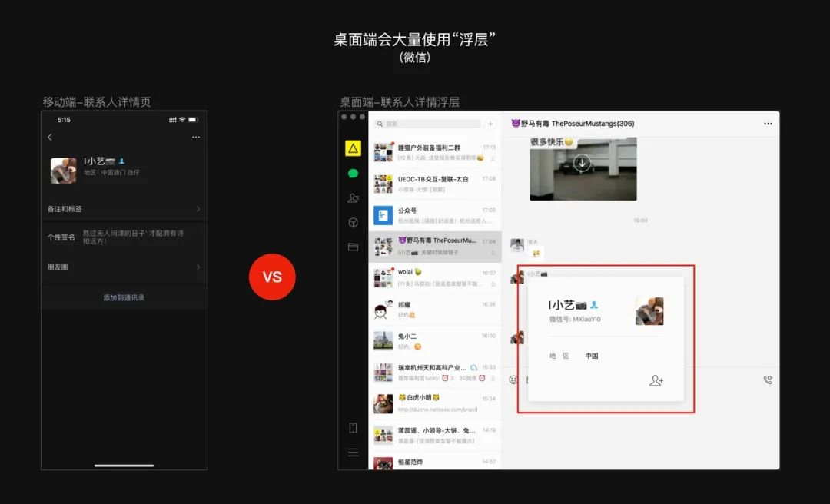This screenshot has width=830, height=504.
Task: Click the plus button beside search box
Action: [x=490, y=124]
